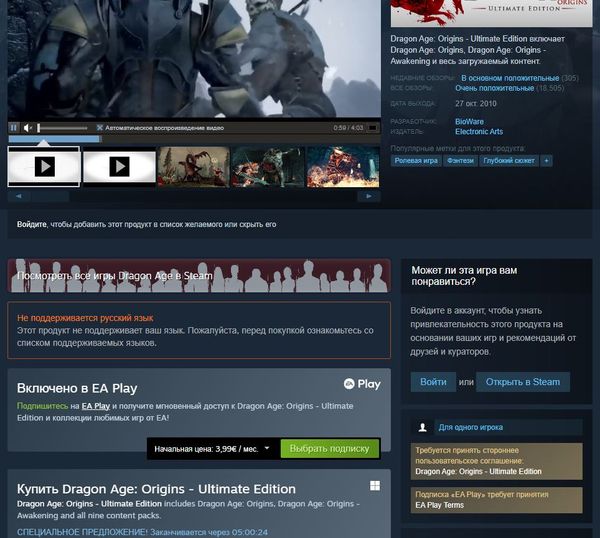
Task: Click 'Выбрать подписку' button
Action: pyautogui.click(x=329, y=448)
